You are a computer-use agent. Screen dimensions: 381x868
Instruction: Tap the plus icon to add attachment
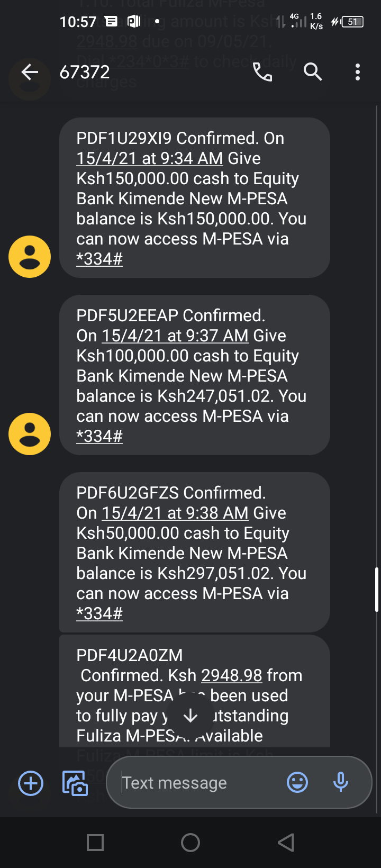tap(31, 783)
